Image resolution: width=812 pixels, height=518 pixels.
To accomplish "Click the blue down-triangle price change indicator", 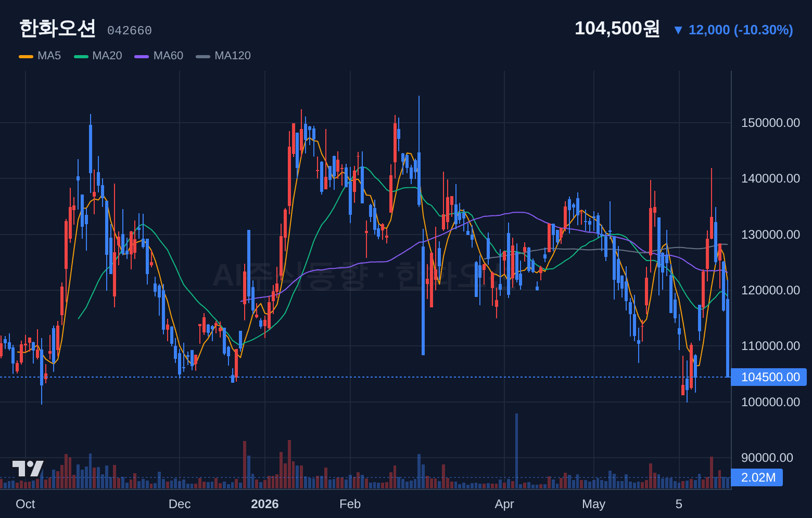I will 678,30.
